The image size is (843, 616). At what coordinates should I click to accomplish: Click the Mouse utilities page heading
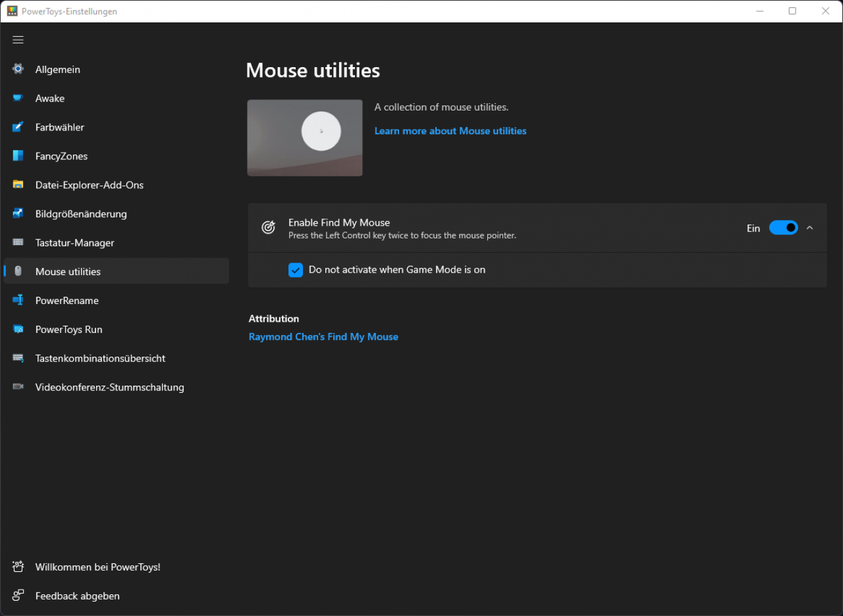pos(313,70)
